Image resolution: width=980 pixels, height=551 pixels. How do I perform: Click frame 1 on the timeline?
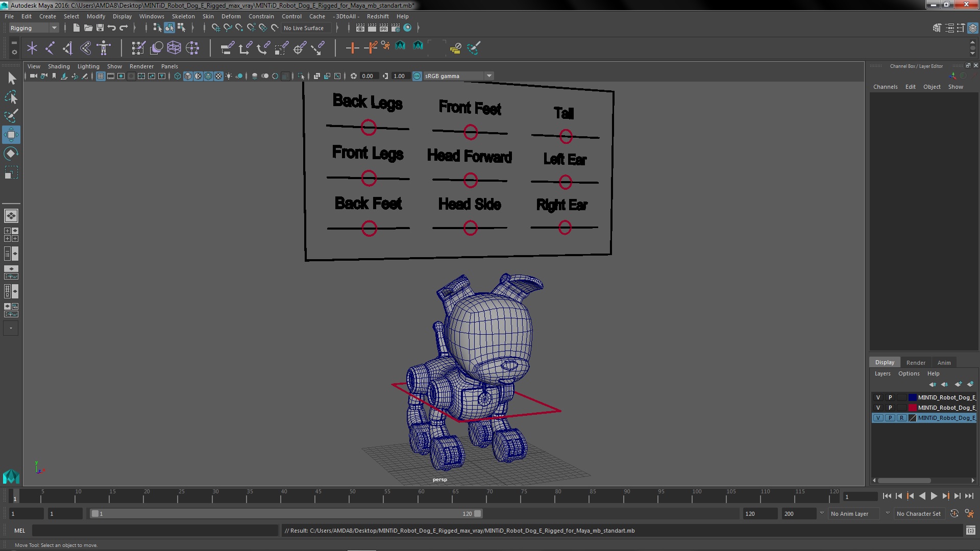[x=14, y=496]
